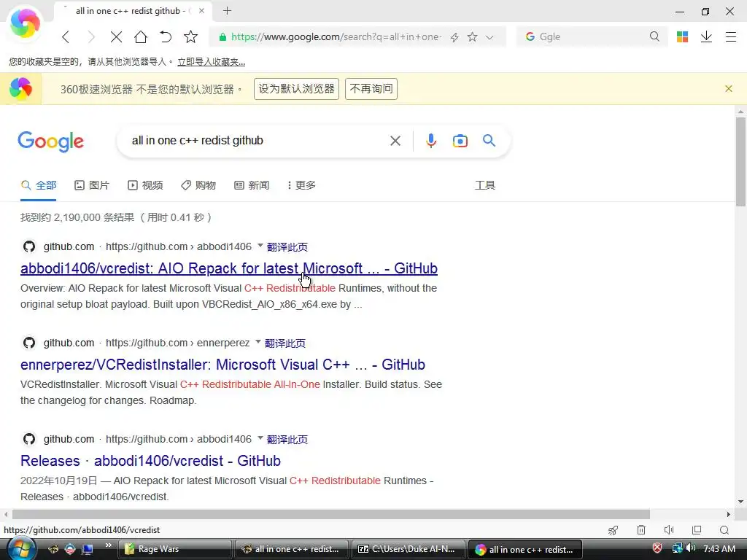
Task: Switch to Rage Wars taskbar window
Action: [175, 549]
